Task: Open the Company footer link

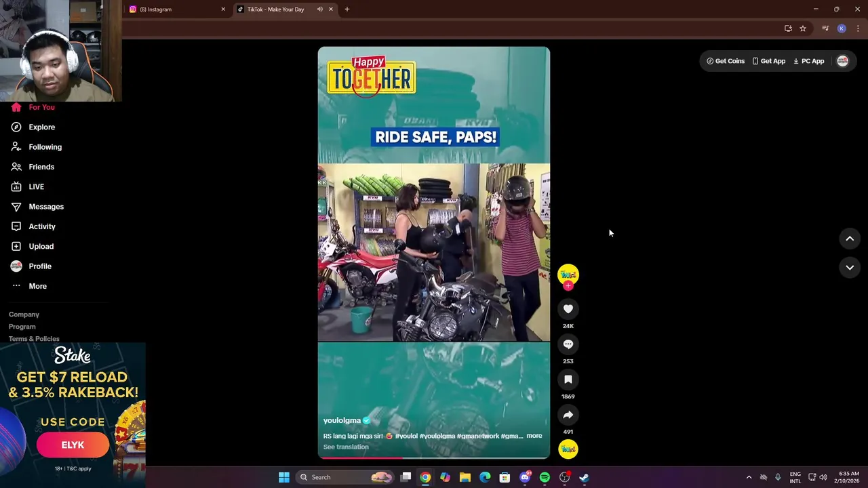Action: pyautogui.click(x=24, y=314)
